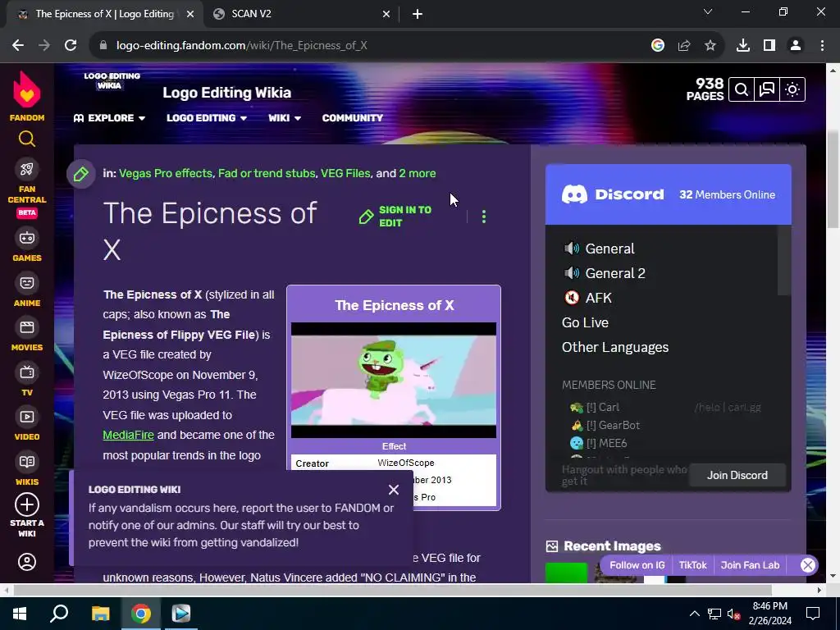
Task: Open the Vegas Pro effects category link
Action: [x=166, y=174]
